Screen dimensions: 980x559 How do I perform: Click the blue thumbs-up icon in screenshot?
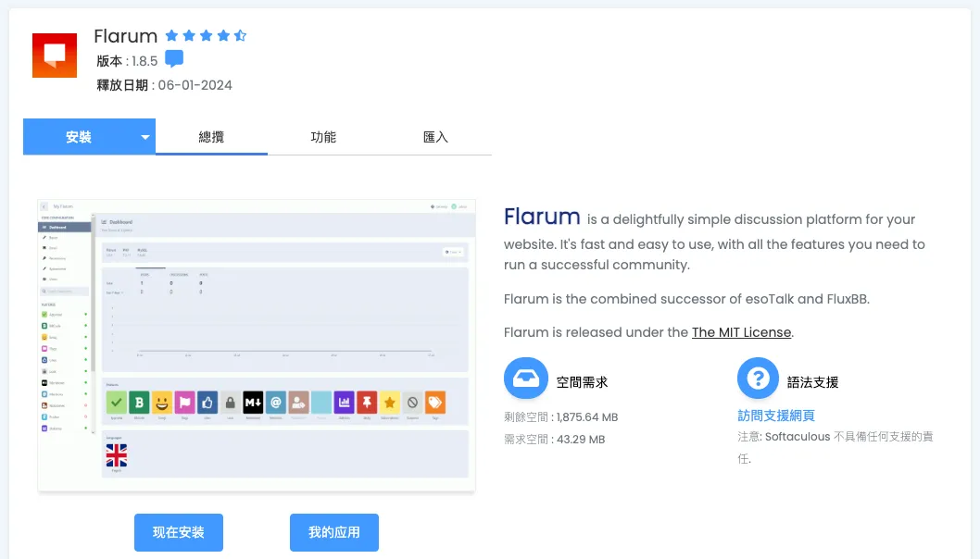[207, 403]
